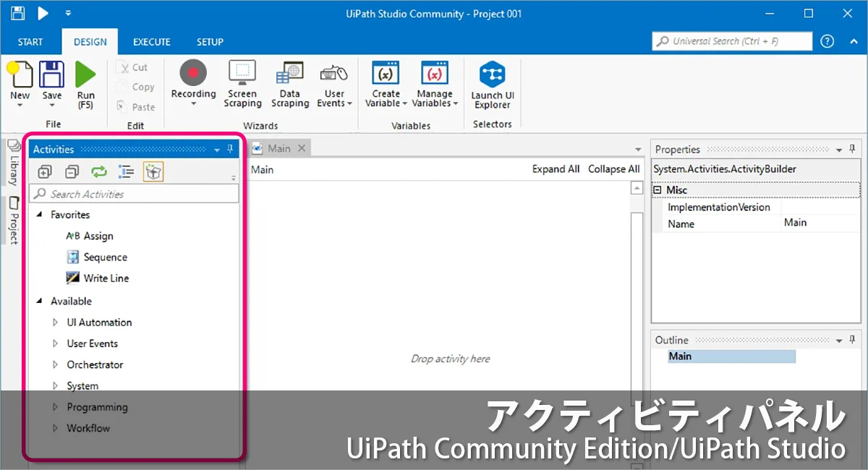Click Paste in the Edit group

pyautogui.click(x=135, y=107)
